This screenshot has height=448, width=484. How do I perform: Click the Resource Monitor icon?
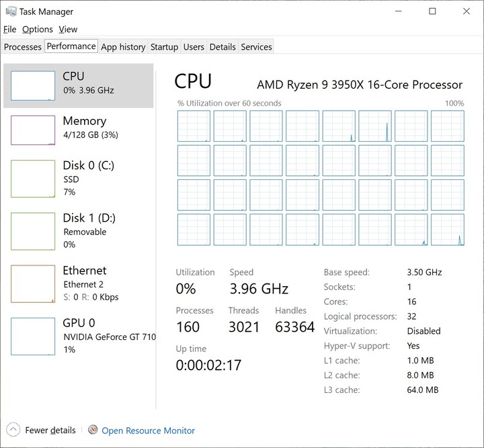pyautogui.click(x=93, y=429)
